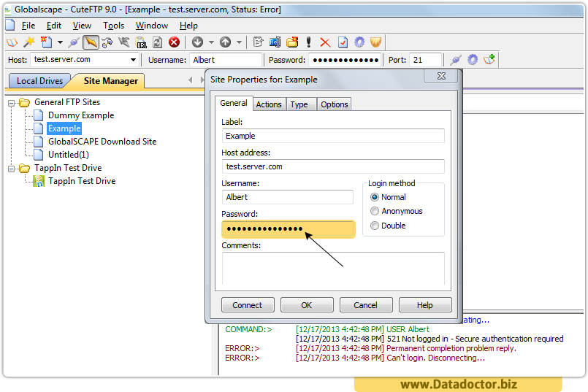This screenshot has width=588, height=392.
Task: Click the left tab scroll arrow
Action: pos(191,80)
